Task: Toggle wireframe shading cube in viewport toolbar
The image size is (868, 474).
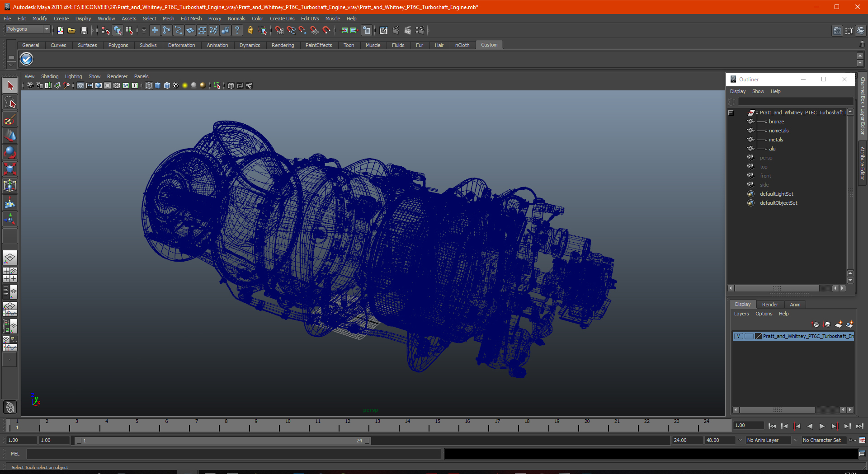Action: point(149,85)
